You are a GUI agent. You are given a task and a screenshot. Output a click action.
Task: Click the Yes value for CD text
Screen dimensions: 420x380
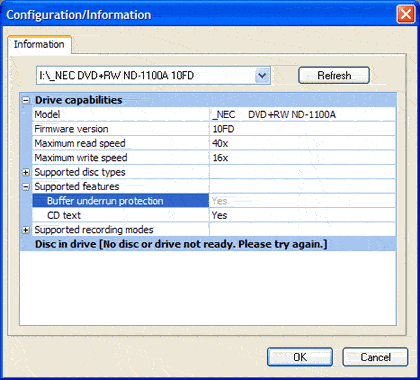click(219, 215)
